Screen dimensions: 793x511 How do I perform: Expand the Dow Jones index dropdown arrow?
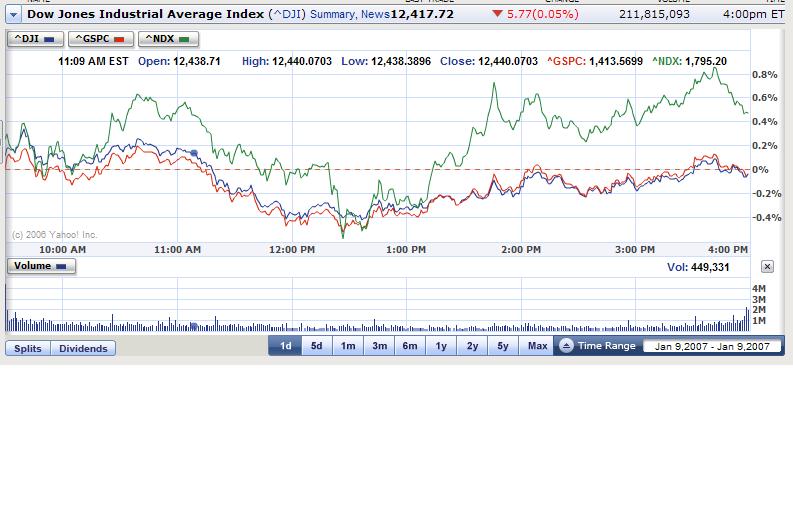(13, 15)
